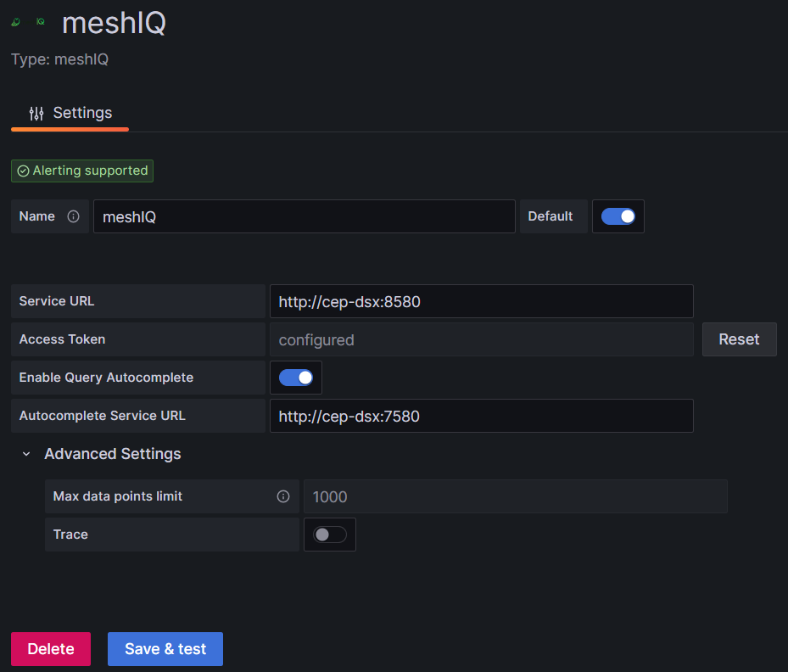The image size is (788, 672).
Task: Disable the Enable Query Autocomplete switch
Action: pos(296,378)
